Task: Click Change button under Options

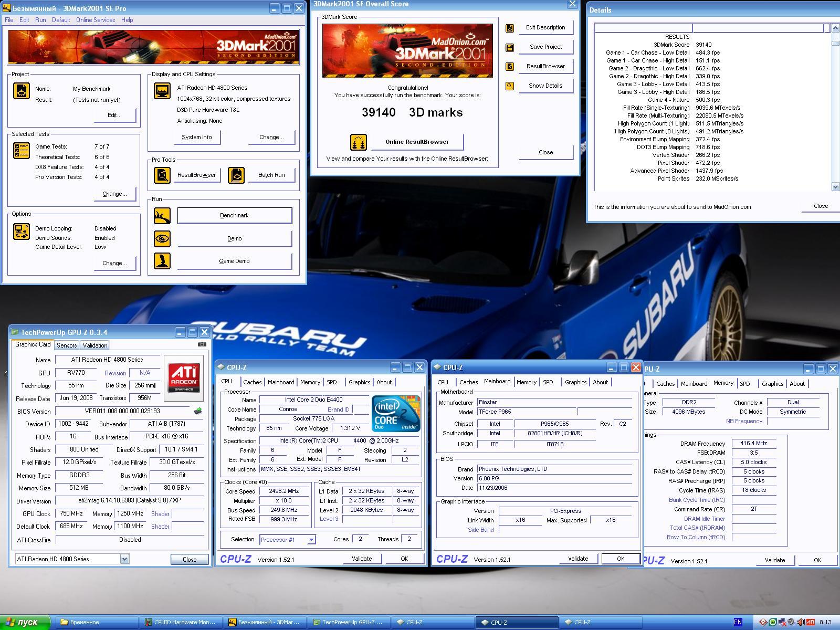Action: click(114, 263)
